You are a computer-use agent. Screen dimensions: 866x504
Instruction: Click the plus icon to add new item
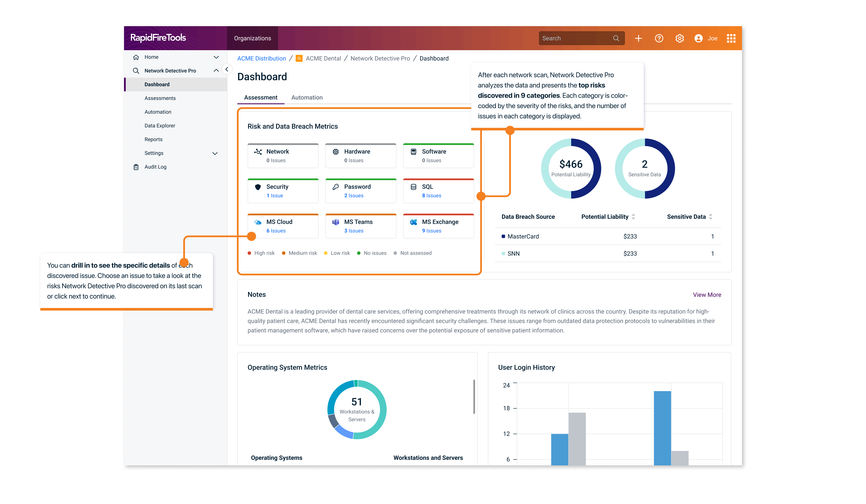tap(638, 38)
